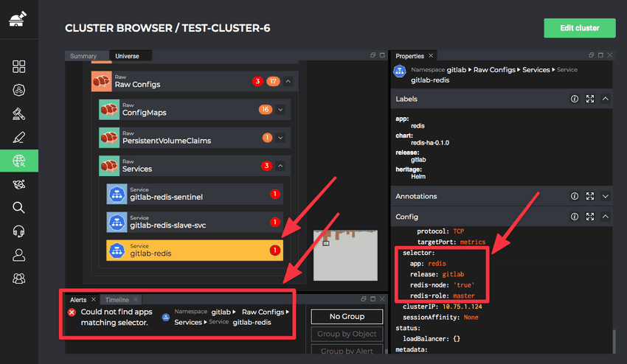Click the Services meat icon
Image resolution: width=627 pixels, height=364 pixels.
pos(109,166)
